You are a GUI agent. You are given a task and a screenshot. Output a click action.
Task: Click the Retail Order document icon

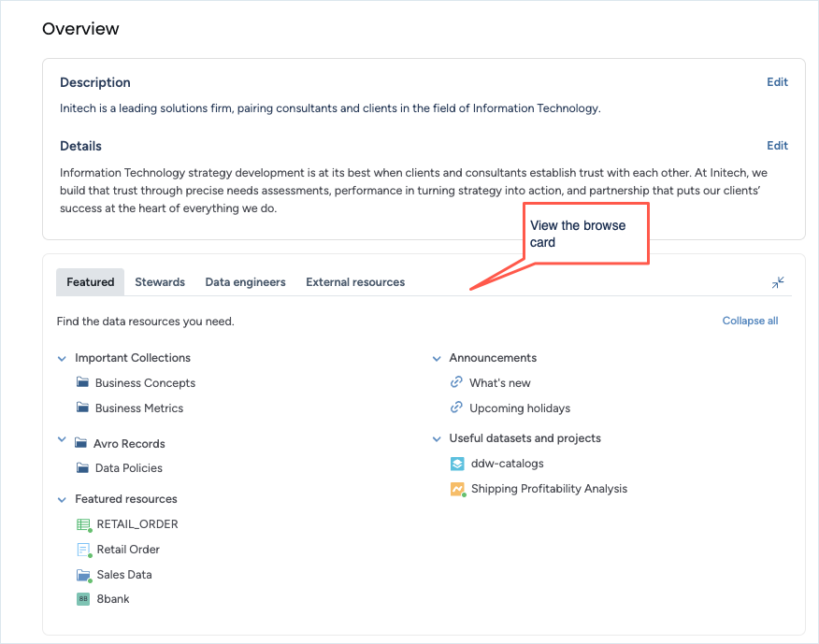click(83, 550)
